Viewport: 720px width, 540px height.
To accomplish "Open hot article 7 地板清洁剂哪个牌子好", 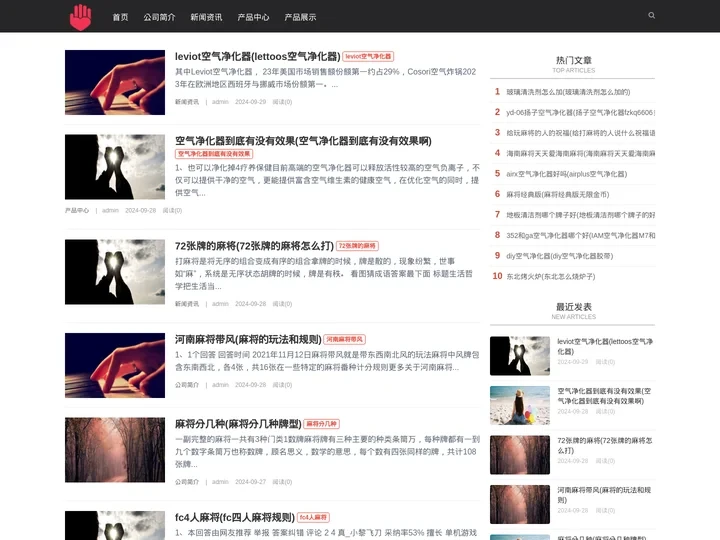I will [x=580, y=215].
